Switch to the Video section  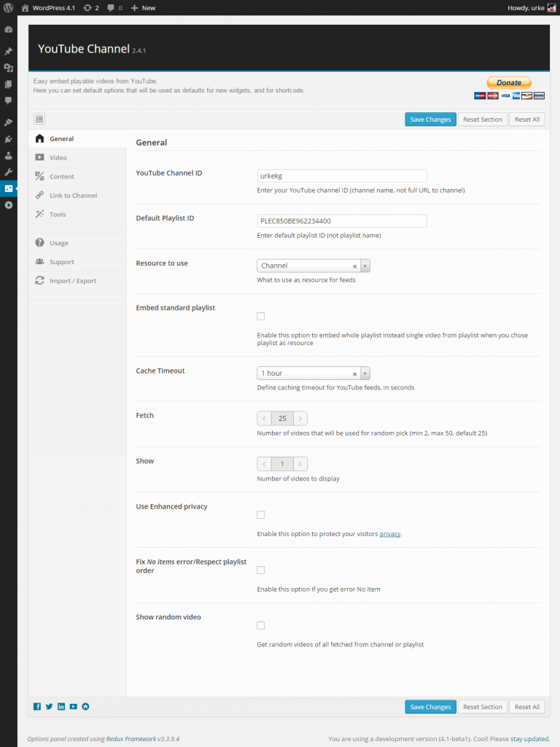[77, 158]
